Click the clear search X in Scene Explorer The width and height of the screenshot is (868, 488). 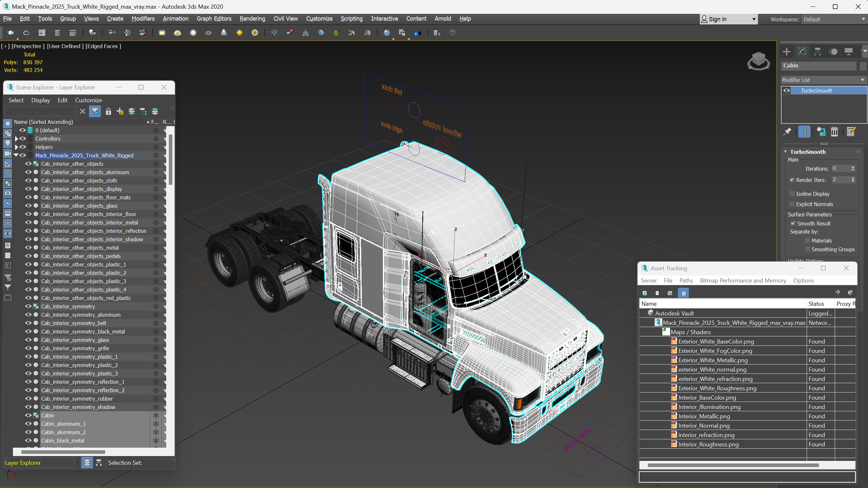83,112
